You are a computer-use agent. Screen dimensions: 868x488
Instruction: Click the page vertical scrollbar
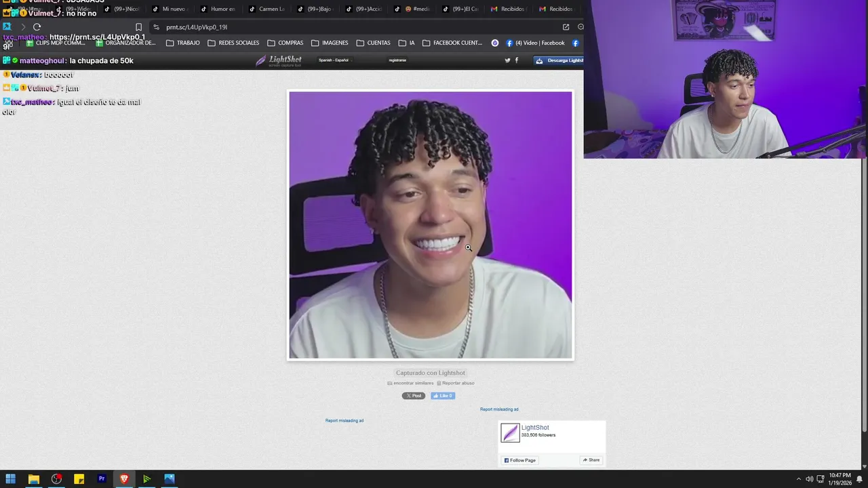pos(864,295)
